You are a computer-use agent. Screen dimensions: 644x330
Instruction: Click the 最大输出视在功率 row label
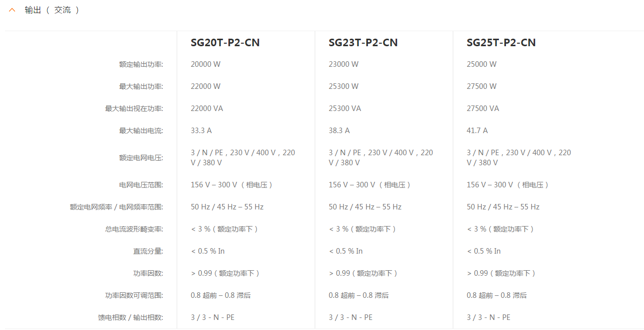coord(134,108)
